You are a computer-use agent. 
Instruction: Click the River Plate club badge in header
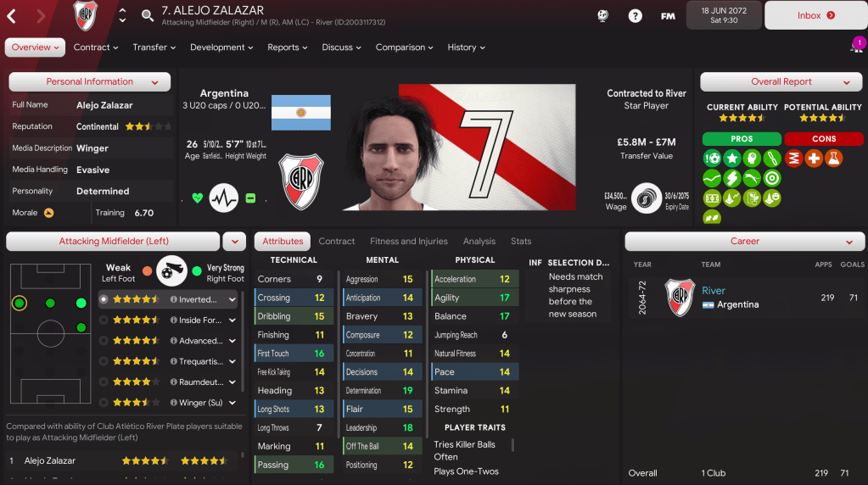pos(85,15)
